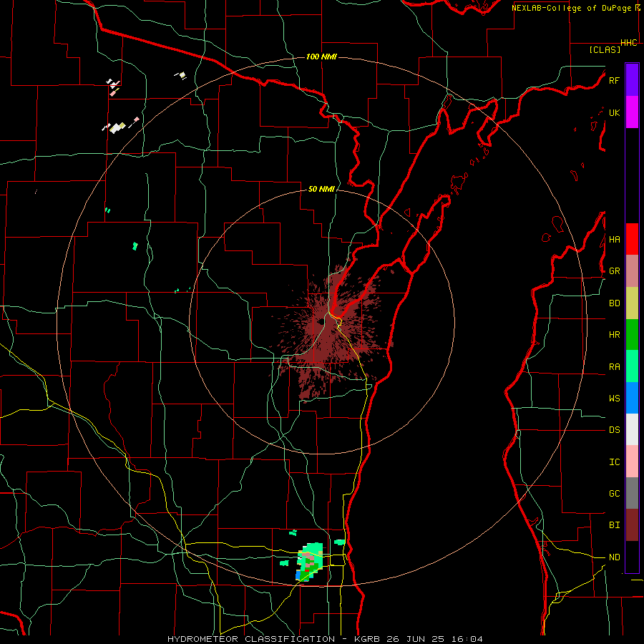Click the IC legend label
The height and width of the screenshot is (644, 644).
pyautogui.click(x=614, y=462)
